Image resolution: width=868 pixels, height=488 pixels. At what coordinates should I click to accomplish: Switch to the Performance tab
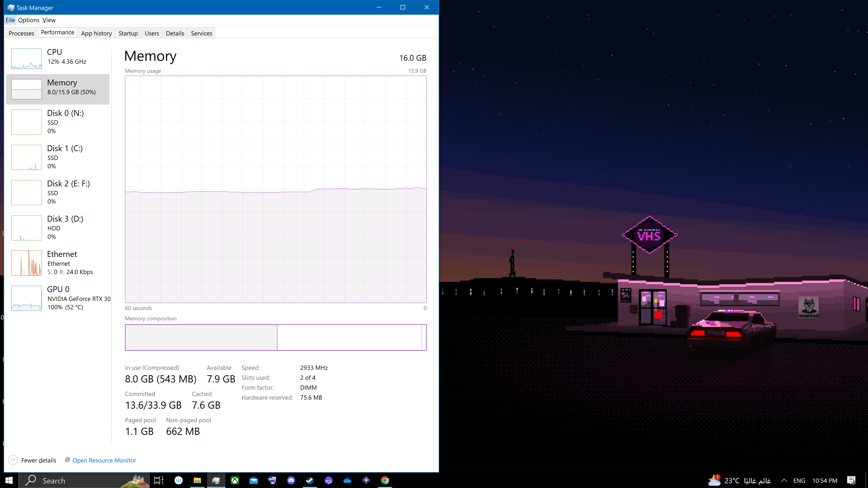coord(58,32)
